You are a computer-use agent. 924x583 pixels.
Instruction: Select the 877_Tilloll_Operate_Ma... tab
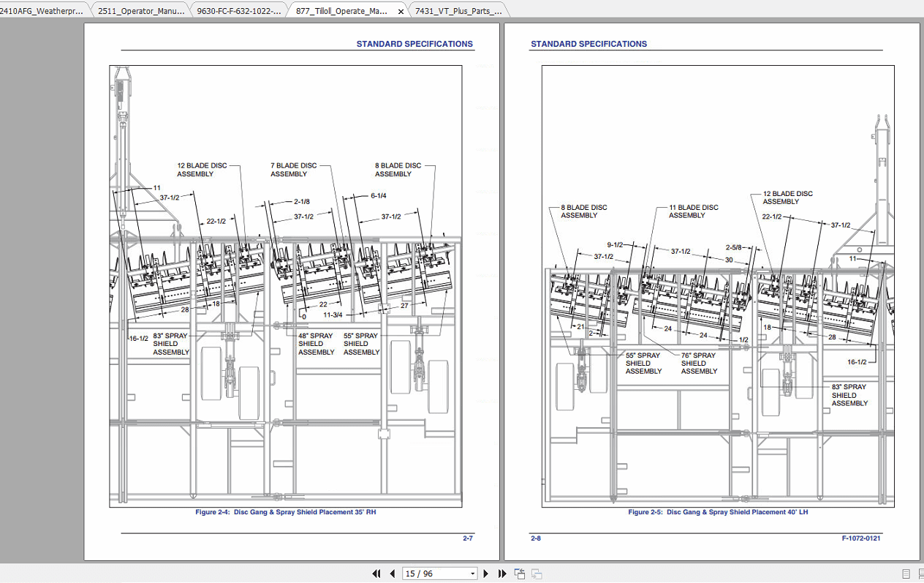click(341, 11)
